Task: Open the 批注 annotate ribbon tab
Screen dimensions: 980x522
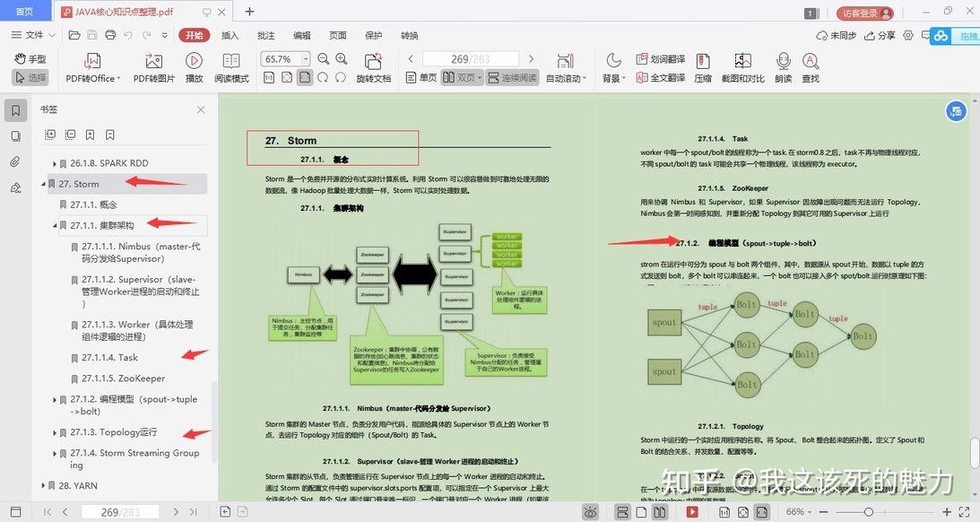Action: click(x=266, y=35)
